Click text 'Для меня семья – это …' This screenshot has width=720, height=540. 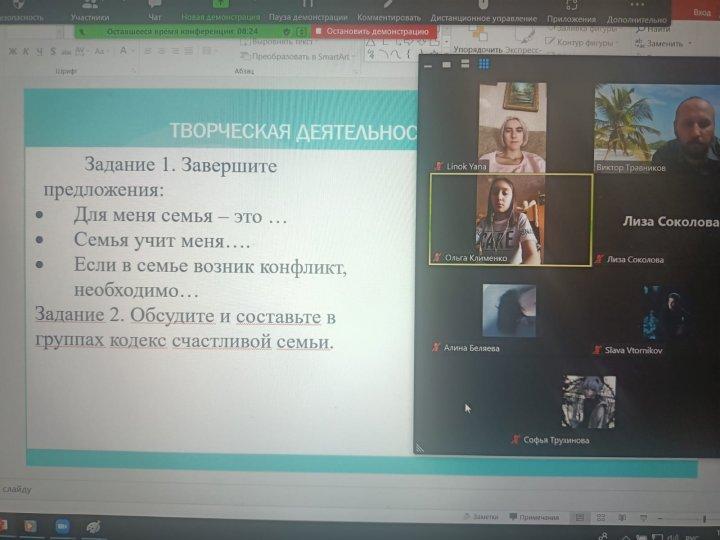(180, 215)
